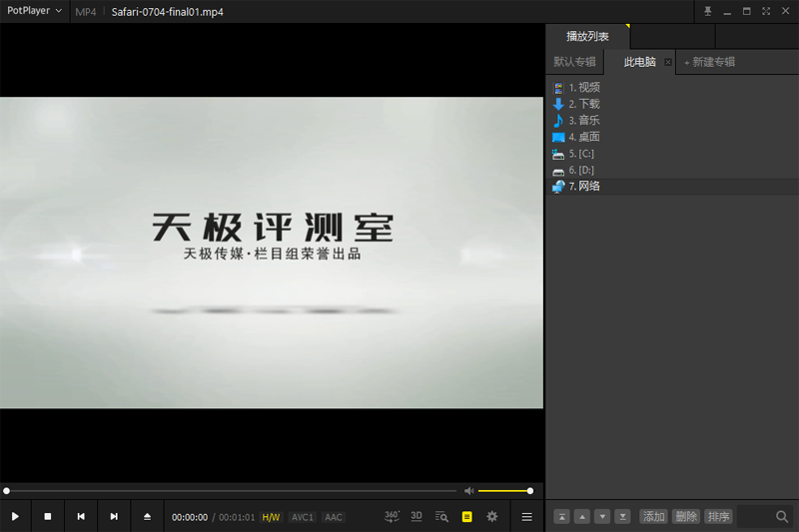This screenshot has width=799, height=532.
Task: Enable 360 degree video mode
Action: pyautogui.click(x=392, y=517)
